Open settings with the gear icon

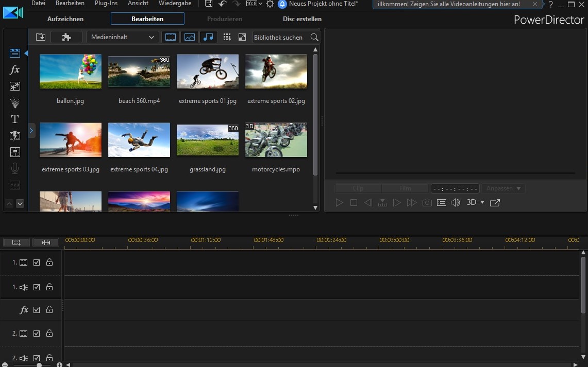270,4
